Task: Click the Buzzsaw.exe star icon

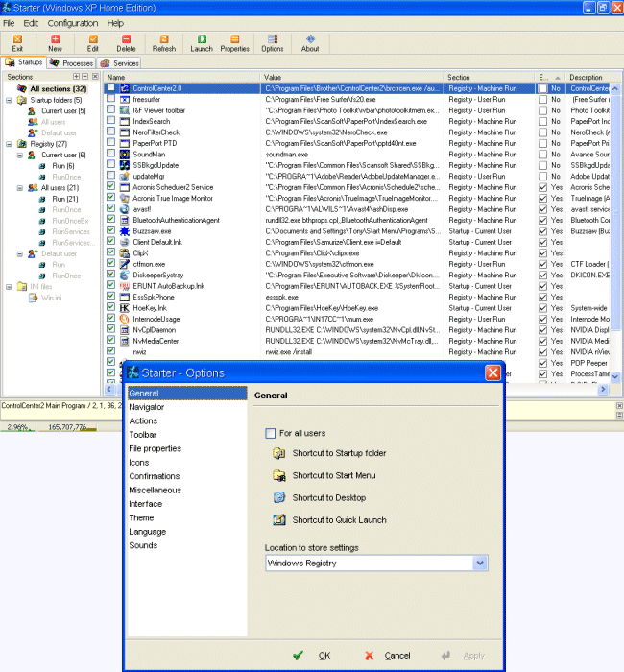Action: pyautogui.click(x=124, y=231)
